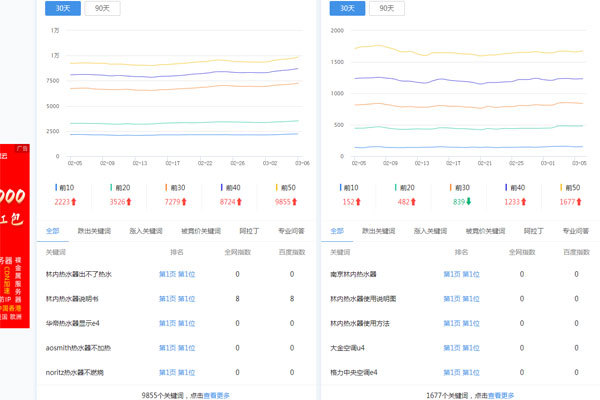Click the 前50 legend color marker above 1677
The width and height of the screenshot is (600, 400).
coord(559,187)
